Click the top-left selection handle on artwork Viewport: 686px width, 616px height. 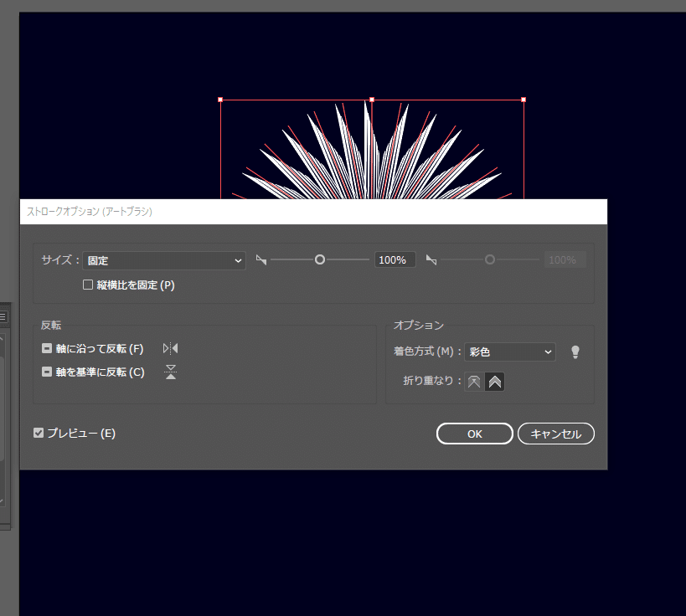coord(220,100)
